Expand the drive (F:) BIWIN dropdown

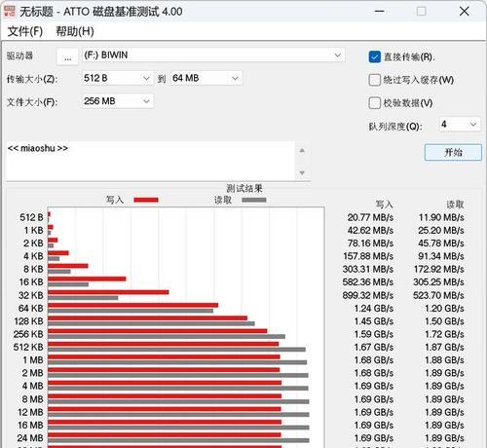tap(213, 56)
